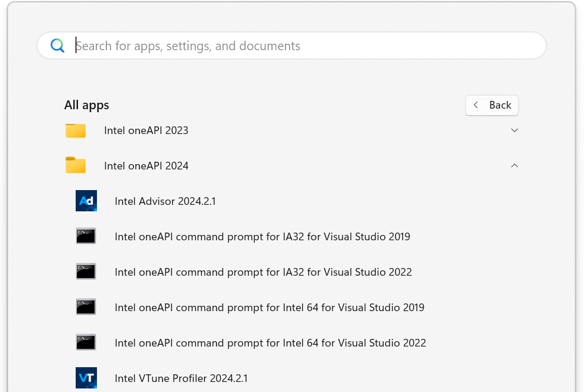Click the All apps heading

[x=87, y=105]
